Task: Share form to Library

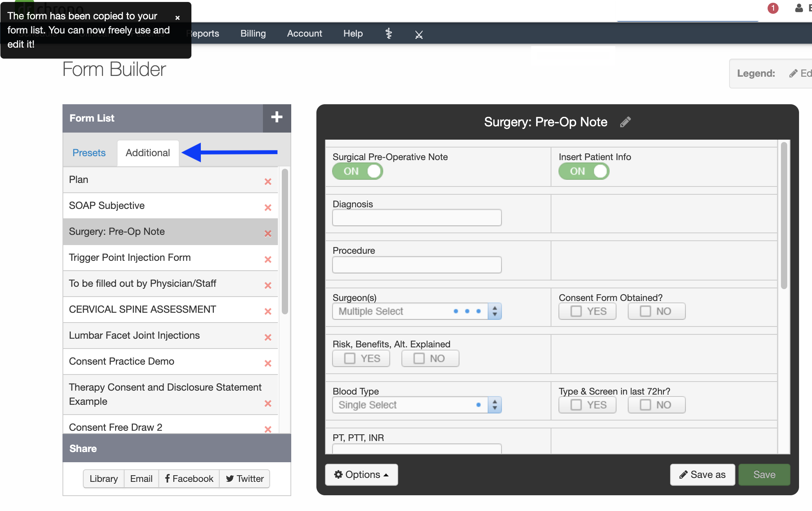Action: click(104, 479)
